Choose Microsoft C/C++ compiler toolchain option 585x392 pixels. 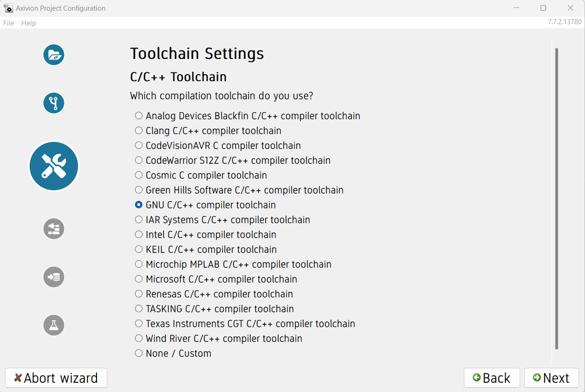139,279
